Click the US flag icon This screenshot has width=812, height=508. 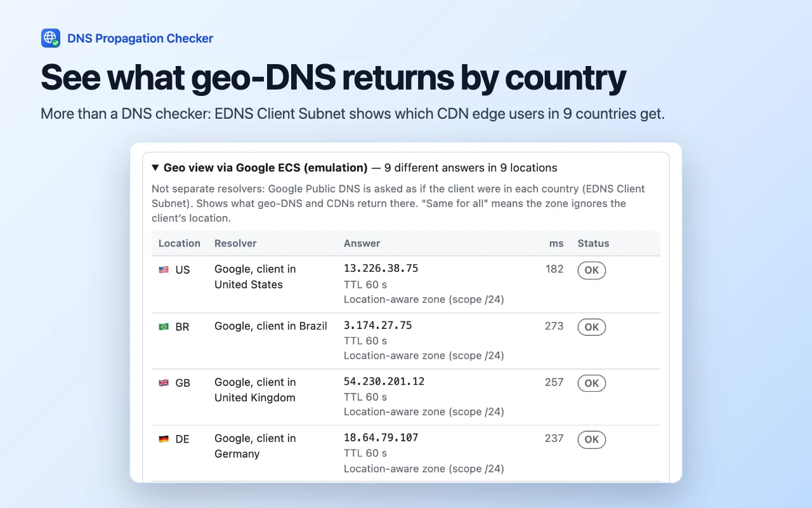click(x=164, y=270)
